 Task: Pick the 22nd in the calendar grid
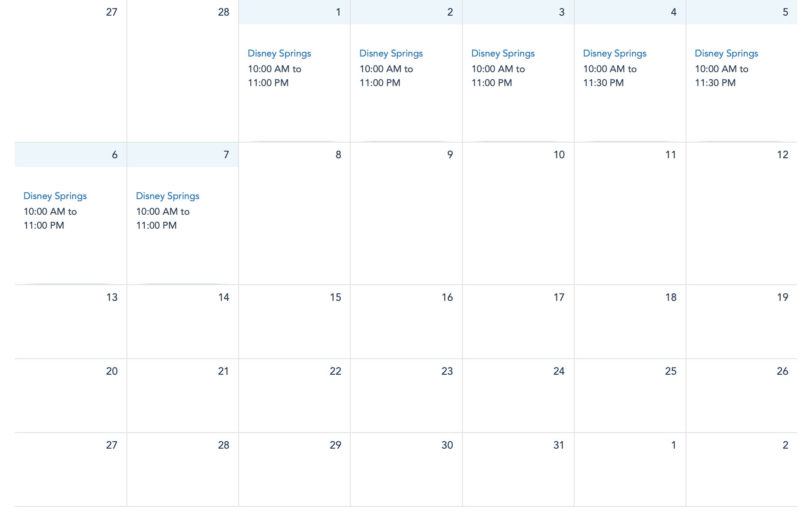295,396
